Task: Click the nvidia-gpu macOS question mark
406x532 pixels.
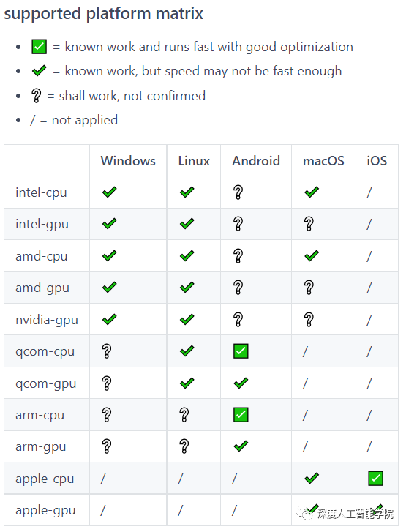Action: 309,320
